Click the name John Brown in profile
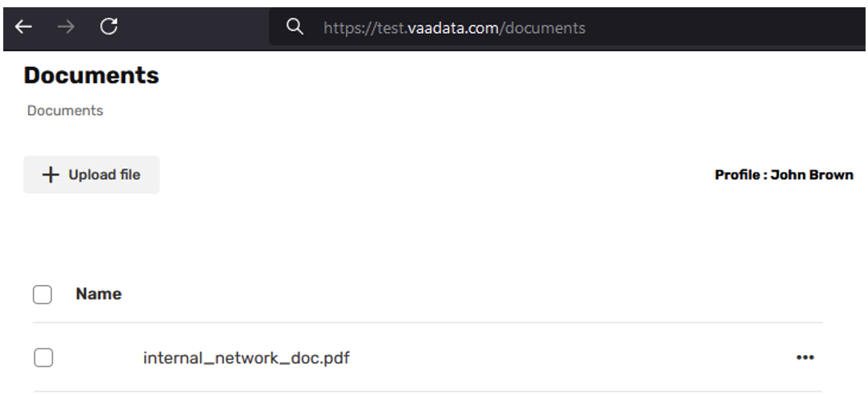The width and height of the screenshot is (868, 395). click(x=812, y=175)
